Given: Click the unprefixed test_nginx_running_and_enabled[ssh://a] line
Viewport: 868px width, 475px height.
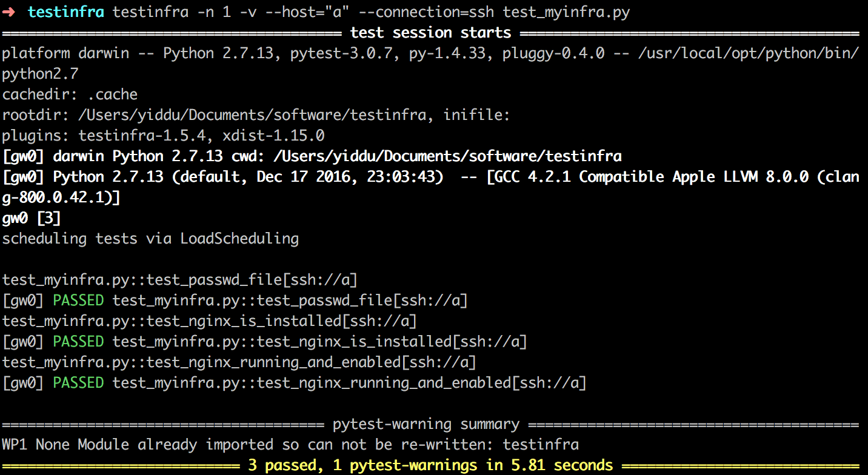Looking at the screenshot, I should tap(239, 362).
